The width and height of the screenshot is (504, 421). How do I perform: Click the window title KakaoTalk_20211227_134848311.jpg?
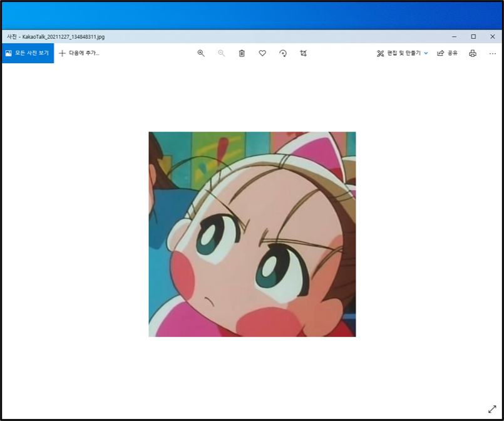[x=63, y=37]
